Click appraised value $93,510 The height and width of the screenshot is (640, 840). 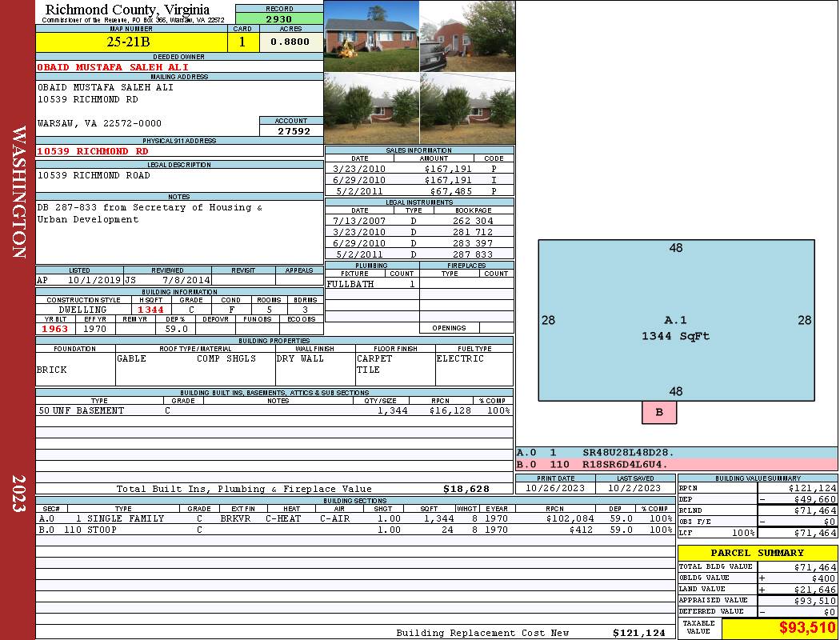tap(814, 600)
